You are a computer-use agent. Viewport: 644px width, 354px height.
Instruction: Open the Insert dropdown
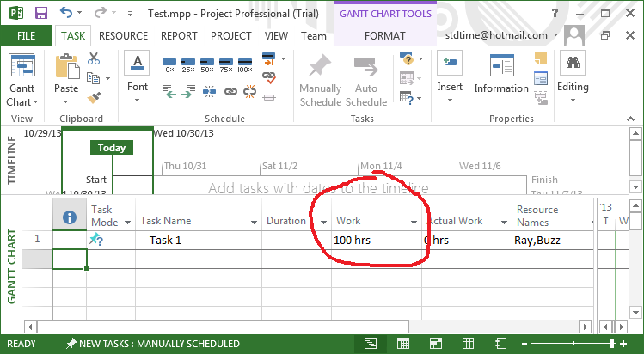(x=450, y=100)
